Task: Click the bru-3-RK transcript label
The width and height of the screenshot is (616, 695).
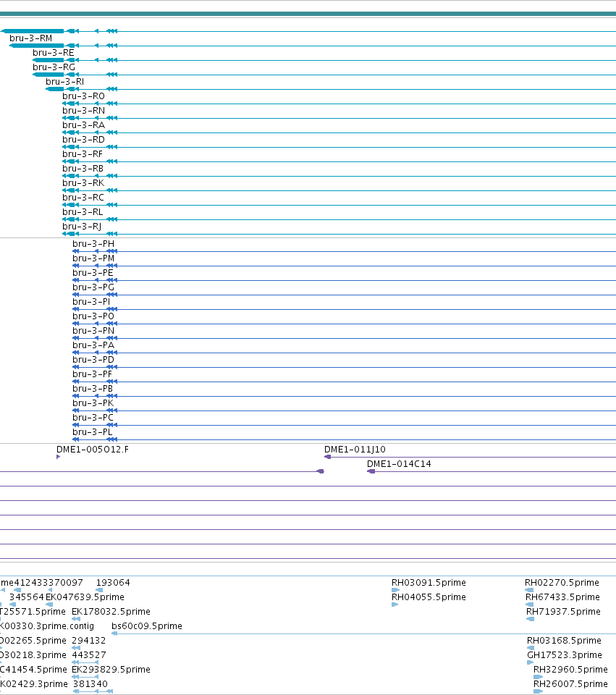Action: (83, 183)
